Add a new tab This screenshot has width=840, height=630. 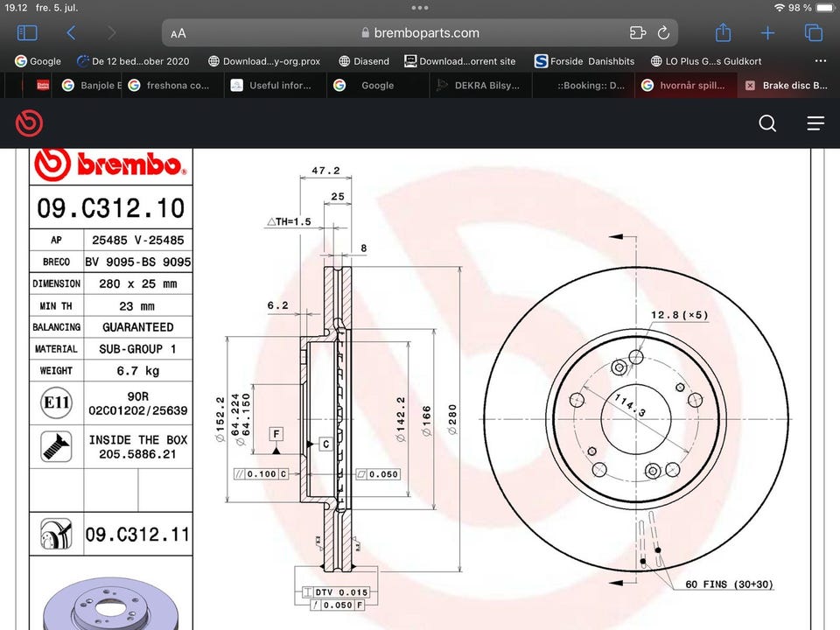767,33
